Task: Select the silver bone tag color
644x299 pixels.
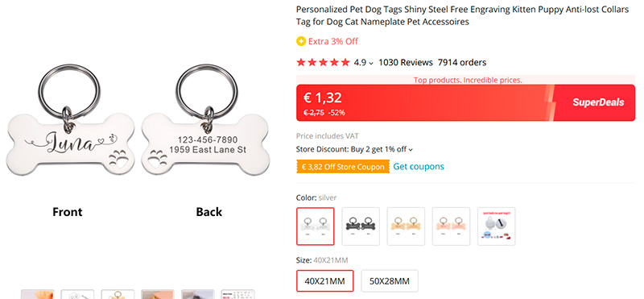Action: click(316, 226)
